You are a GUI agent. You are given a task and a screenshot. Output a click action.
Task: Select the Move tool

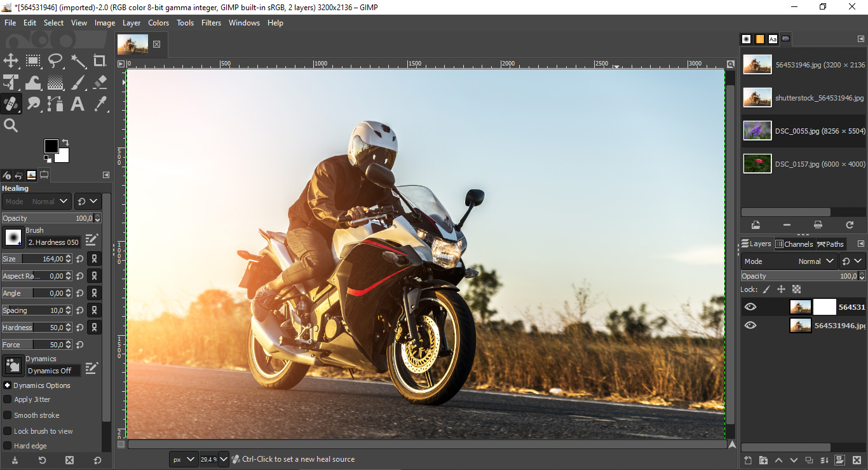(x=11, y=60)
